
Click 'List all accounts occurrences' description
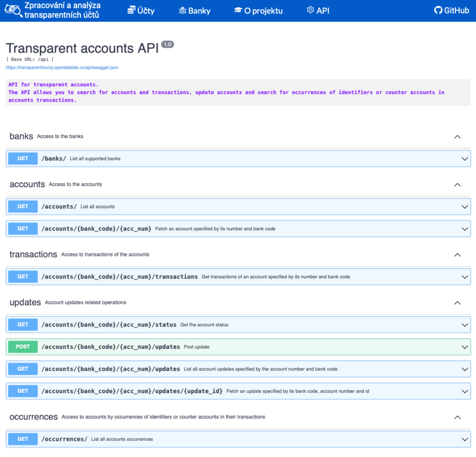pyautogui.click(x=122, y=439)
